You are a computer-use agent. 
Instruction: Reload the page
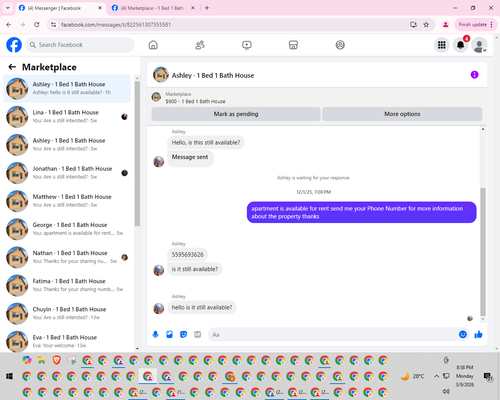coord(37,25)
